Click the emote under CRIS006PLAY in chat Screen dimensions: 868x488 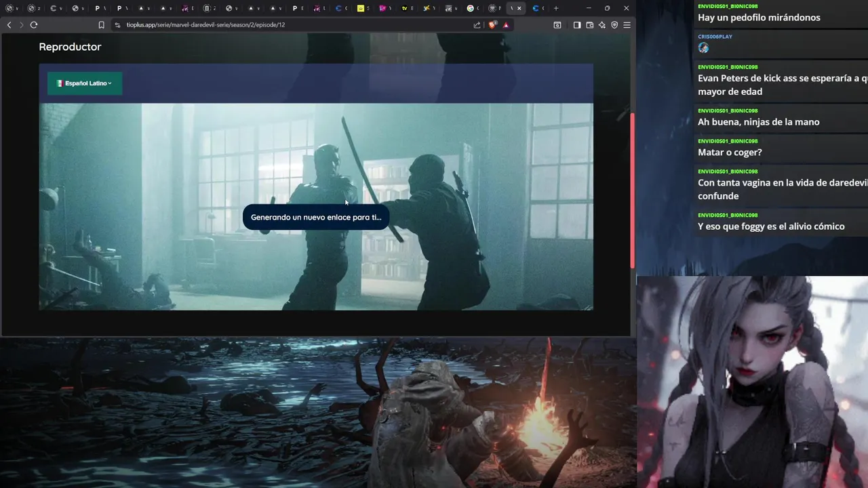tap(703, 47)
